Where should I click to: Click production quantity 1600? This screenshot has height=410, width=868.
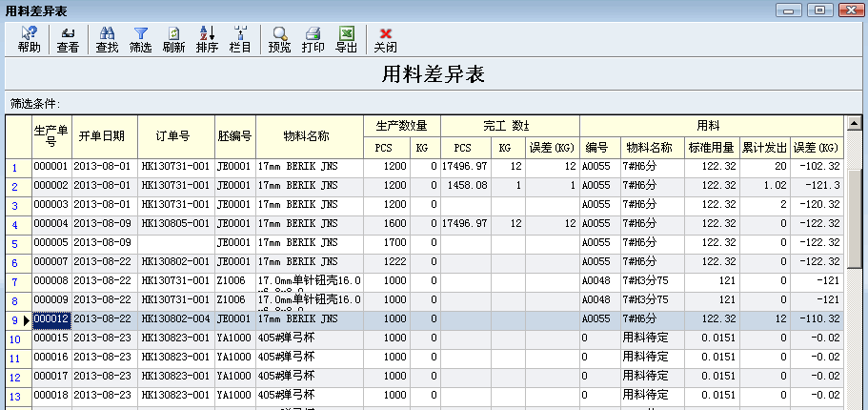[x=387, y=223]
